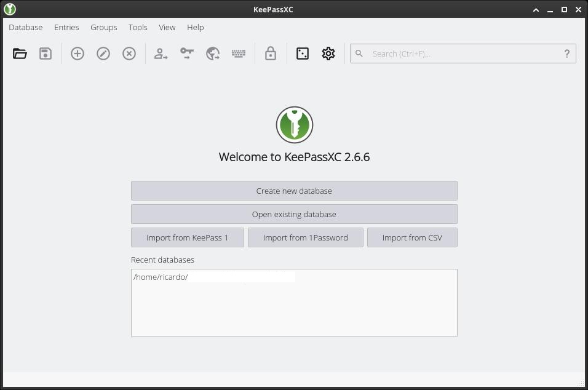Open the Groups menu
The width and height of the screenshot is (588, 390).
coord(103,28)
